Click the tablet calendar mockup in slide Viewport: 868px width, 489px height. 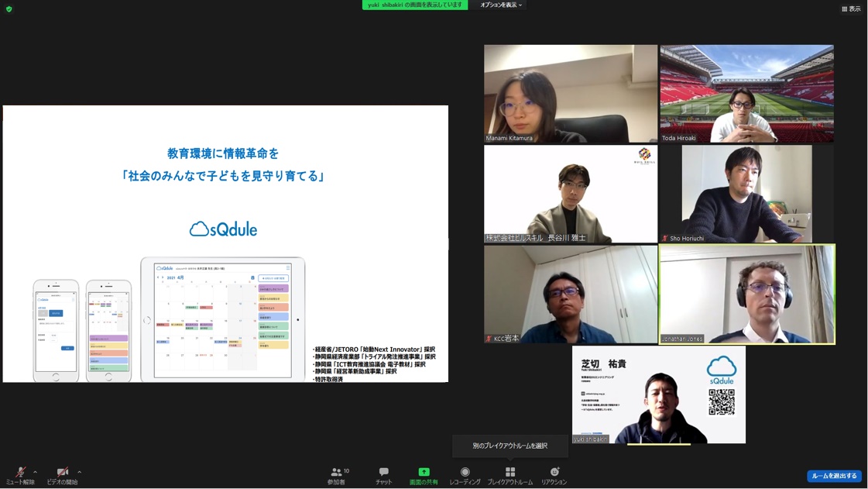222,319
